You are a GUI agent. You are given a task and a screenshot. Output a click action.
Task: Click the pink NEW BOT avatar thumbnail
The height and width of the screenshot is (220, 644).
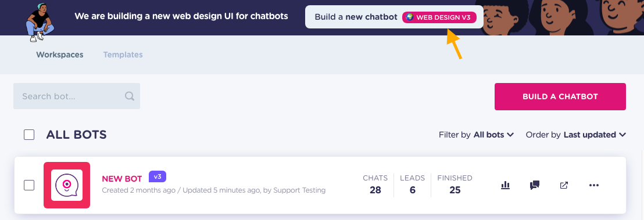click(67, 185)
